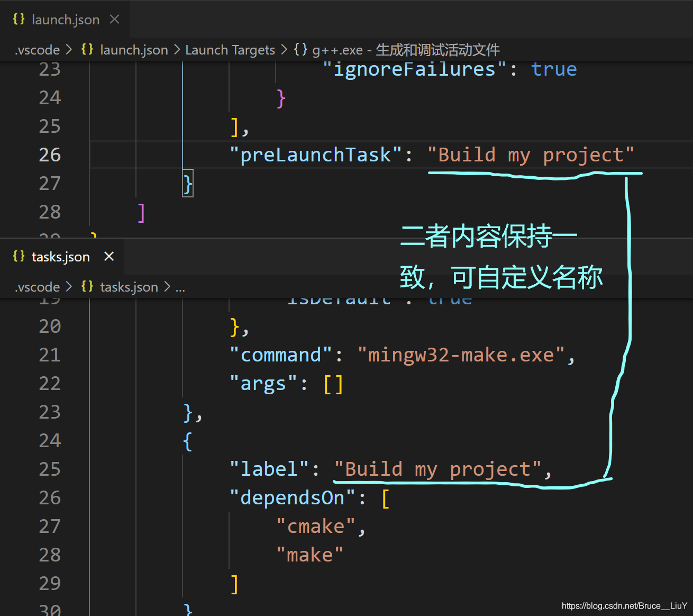Click "dependsOn" key on line 26
This screenshot has width=693, height=616.
(x=293, y=498)
